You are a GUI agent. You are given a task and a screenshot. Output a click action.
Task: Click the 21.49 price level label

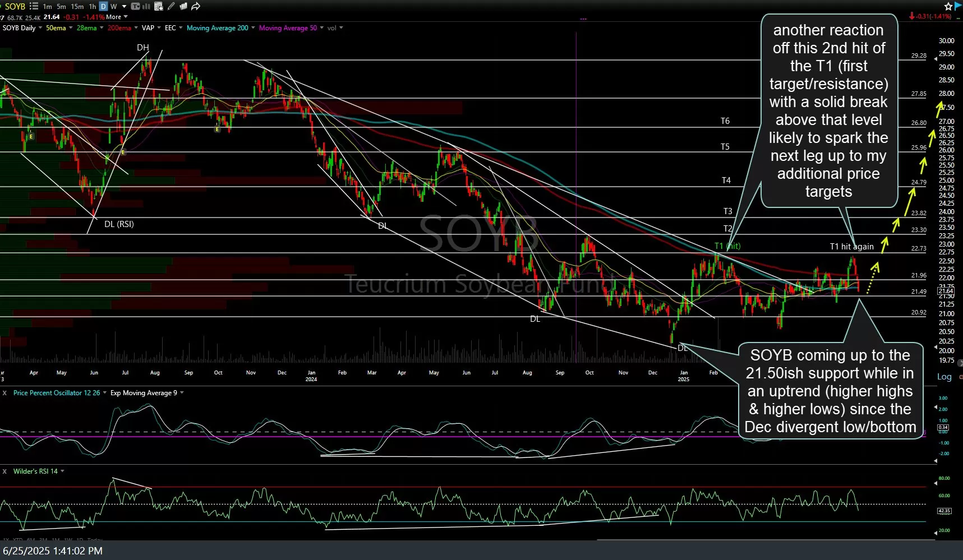[x=919, y=291]
